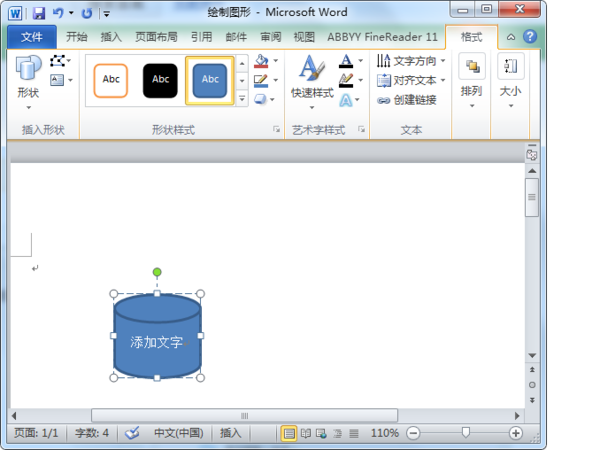Minimize the ribbon with caret icon

pyautogui.click(x=511, y=37)
